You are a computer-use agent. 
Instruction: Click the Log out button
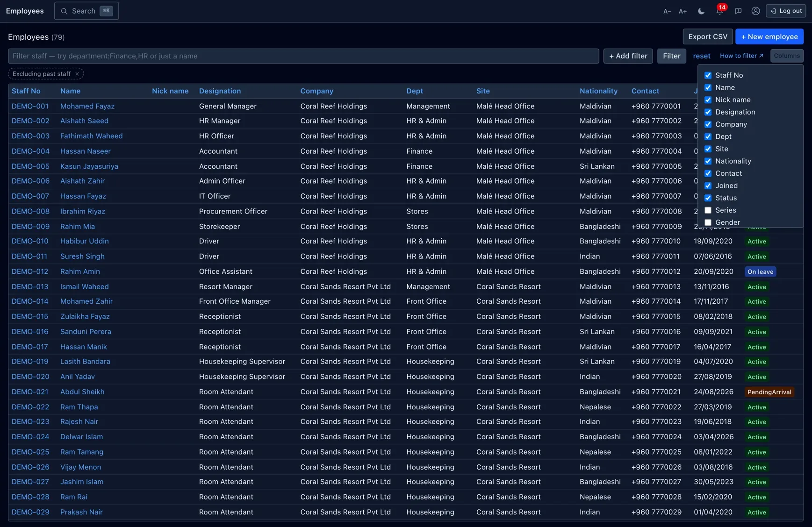click(785, 11)
